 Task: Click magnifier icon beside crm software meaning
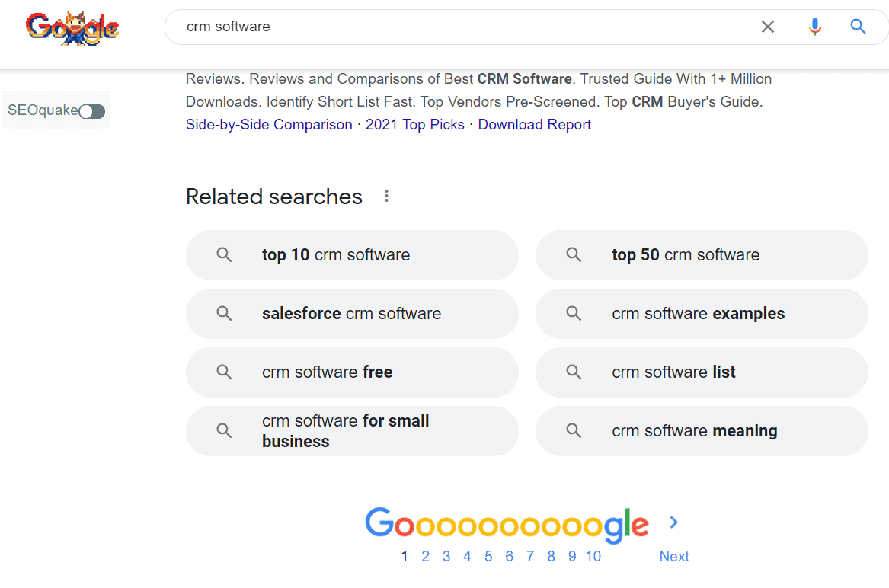pos(574,431)
